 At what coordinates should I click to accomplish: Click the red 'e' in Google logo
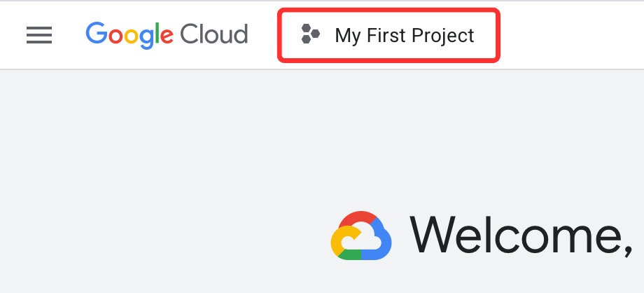pos(167,36)
